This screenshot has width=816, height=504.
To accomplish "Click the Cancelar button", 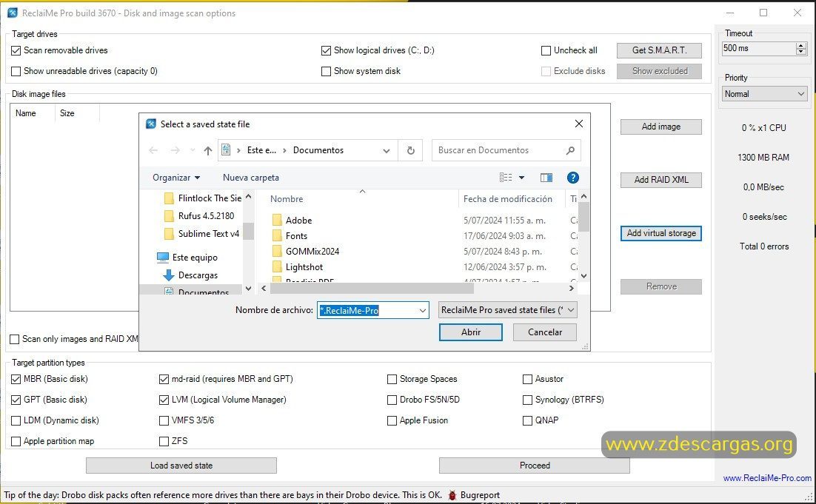I will click(545, 332).
